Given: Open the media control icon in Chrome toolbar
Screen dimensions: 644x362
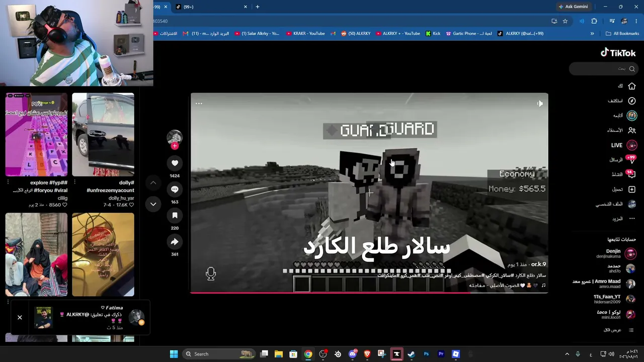Looking at the screenshot, I should tap(612, 21).
